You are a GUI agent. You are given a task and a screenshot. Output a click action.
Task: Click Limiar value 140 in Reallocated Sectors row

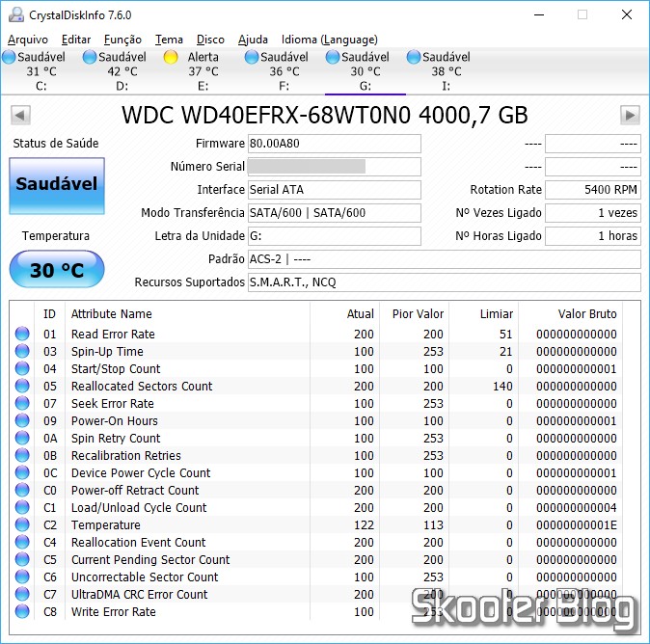click(x=502, y=386)
